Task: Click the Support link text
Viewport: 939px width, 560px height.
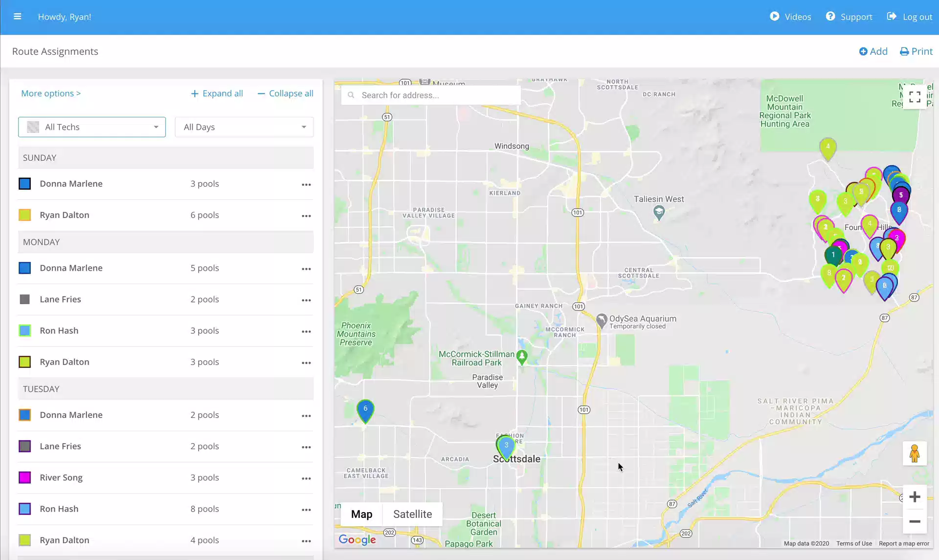Action: 856,17
